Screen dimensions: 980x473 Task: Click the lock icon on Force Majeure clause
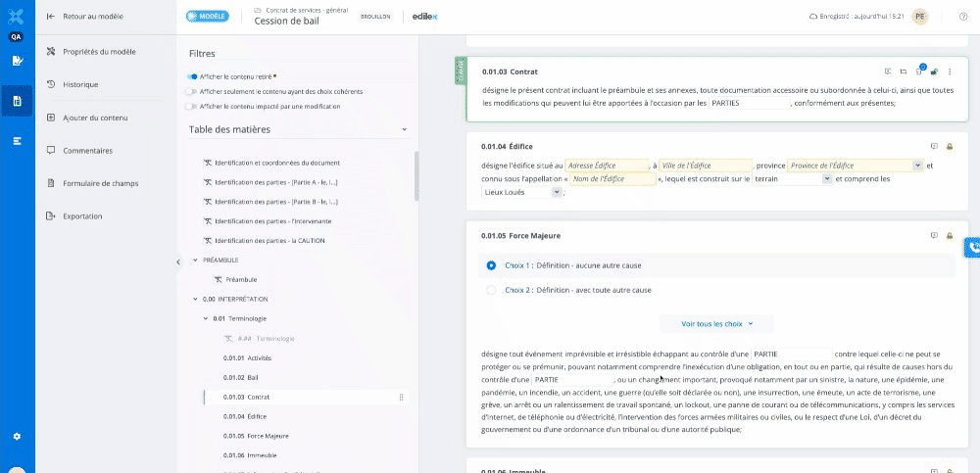click(950, 236)
